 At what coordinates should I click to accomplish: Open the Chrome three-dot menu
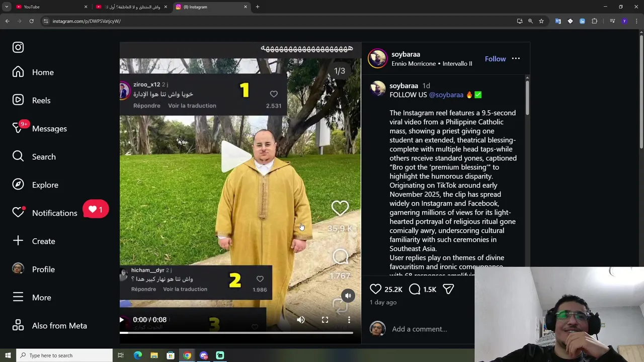(636, 21)
